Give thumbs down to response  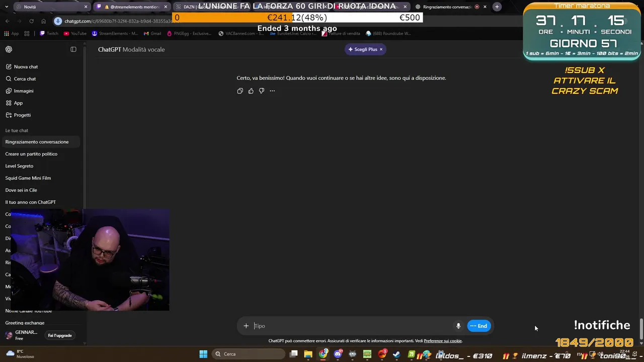click(x=262, y=91)
